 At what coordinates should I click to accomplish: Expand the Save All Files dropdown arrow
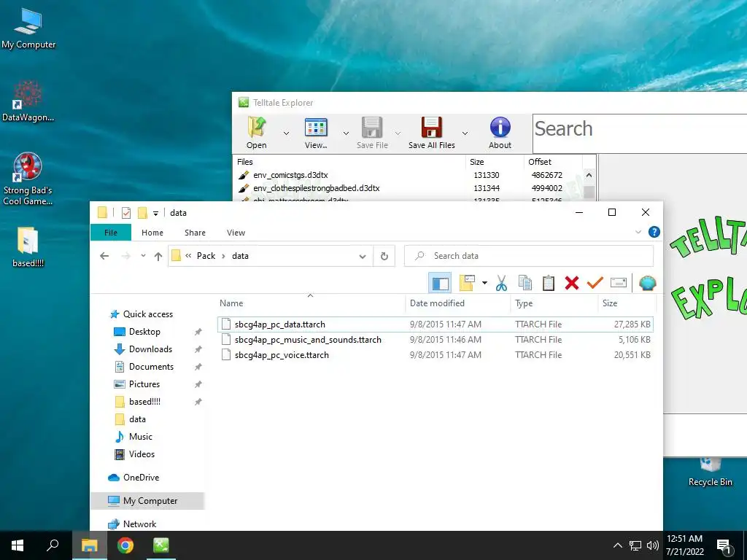coord(465,133)
